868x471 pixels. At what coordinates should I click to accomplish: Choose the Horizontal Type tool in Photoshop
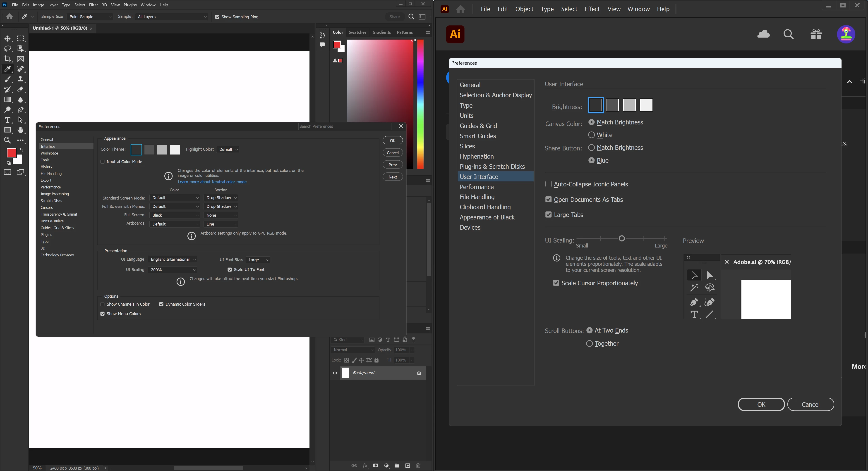[7, 120]
